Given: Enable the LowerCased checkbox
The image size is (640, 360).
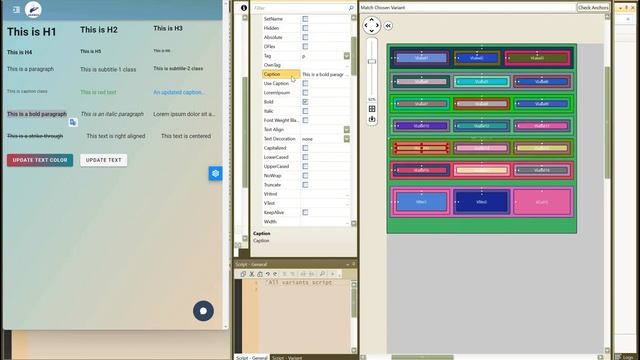Looking at the screenshot, I should pyautogui.click(x=305, y=157).
